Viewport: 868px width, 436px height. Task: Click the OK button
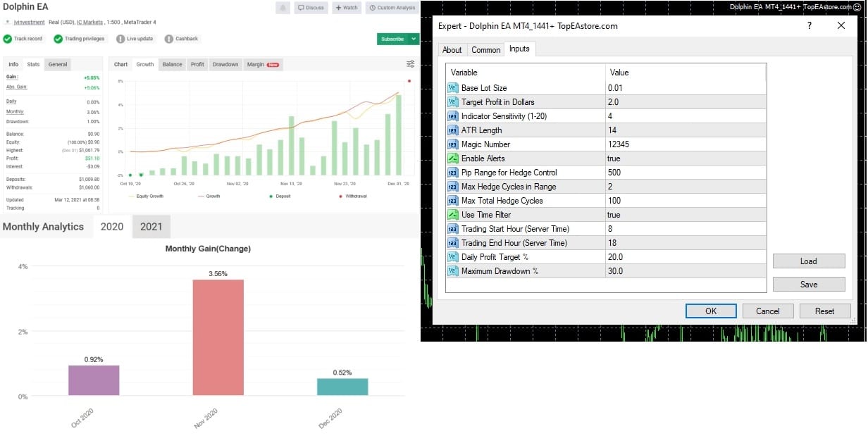tap(711, 311)
